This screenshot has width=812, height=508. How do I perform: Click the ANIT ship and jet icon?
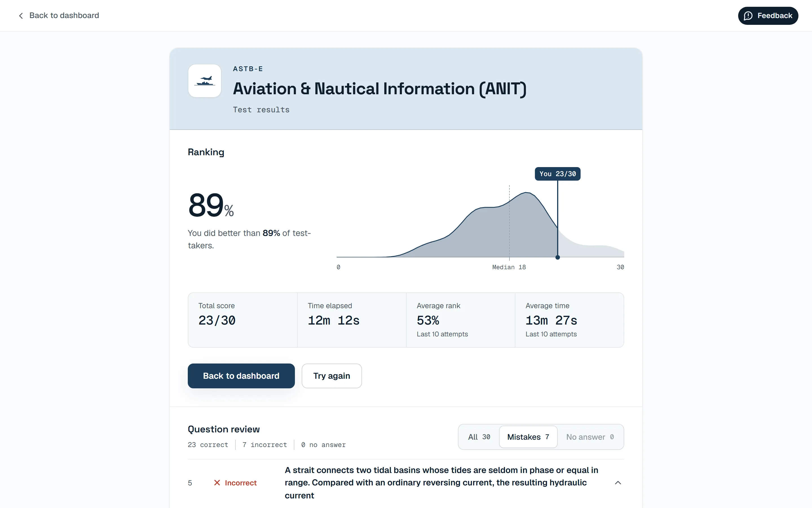[205, 81]
